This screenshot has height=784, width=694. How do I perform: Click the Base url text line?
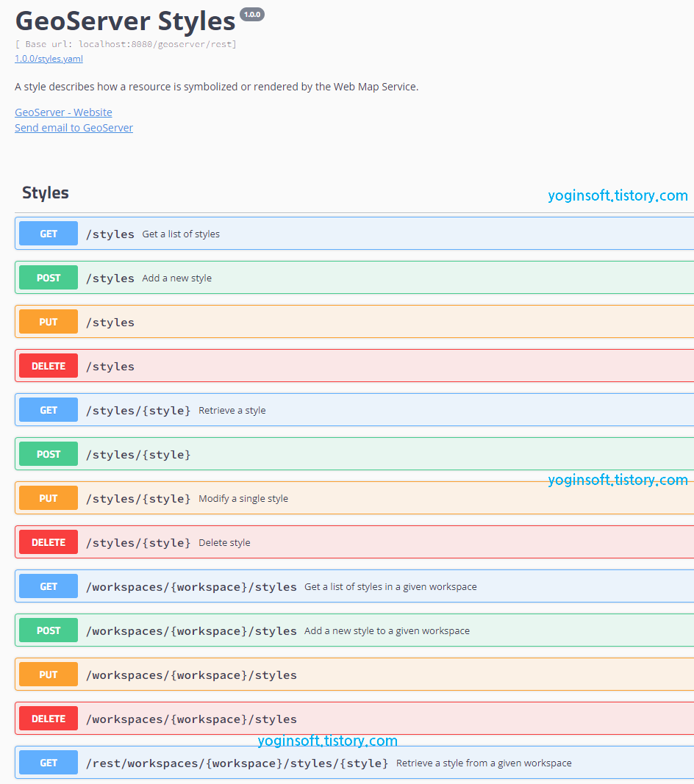[x=126, y=44]
